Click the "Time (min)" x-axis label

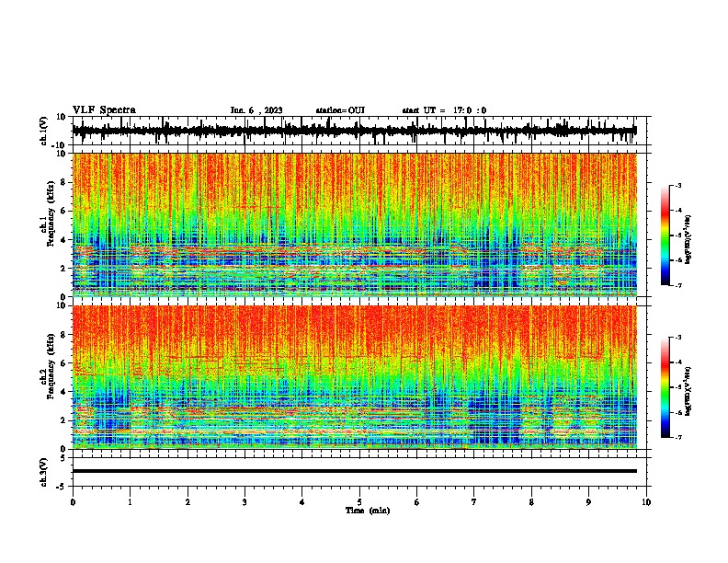point(368,511)
